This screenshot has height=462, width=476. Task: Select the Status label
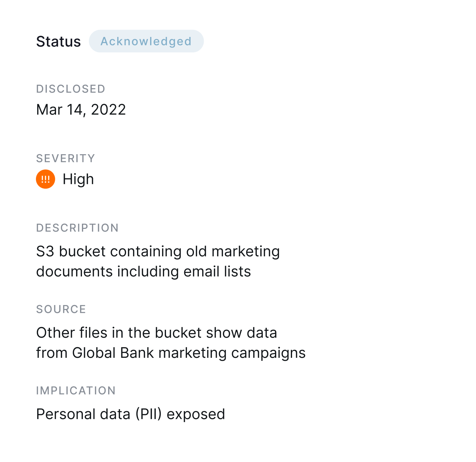point(58,41)
